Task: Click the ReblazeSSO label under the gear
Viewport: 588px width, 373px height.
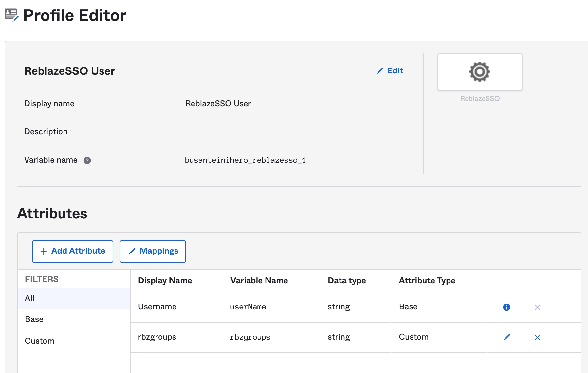Action: 480,99
